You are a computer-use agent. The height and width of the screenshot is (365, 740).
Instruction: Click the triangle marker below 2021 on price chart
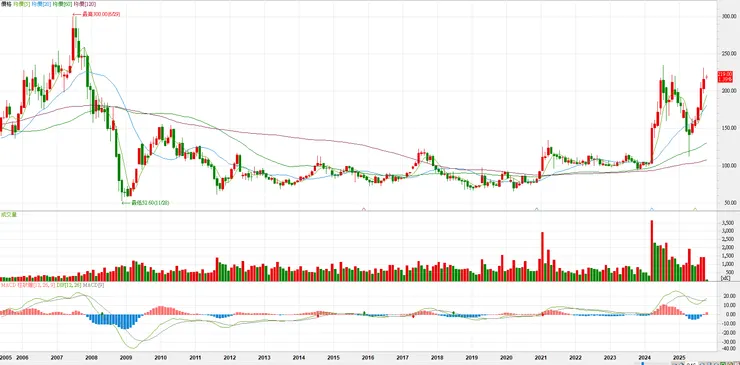tap(536, 209)
